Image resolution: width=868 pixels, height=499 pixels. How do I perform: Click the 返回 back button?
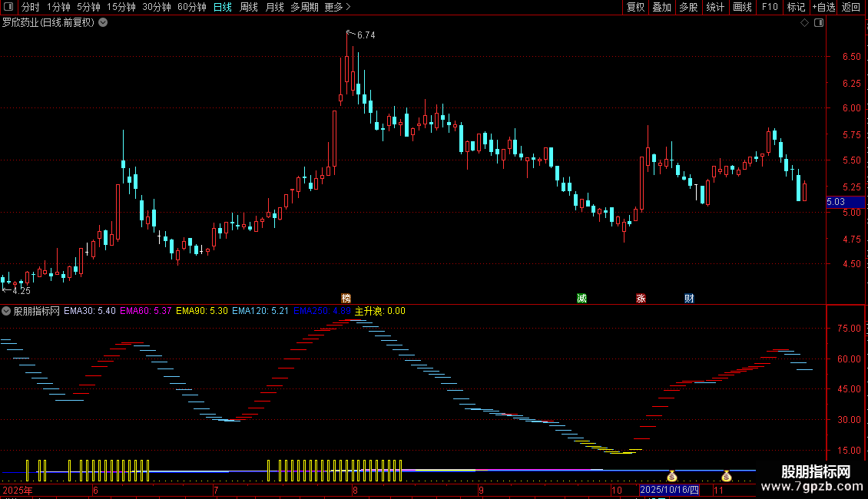(x=851, y=7)
